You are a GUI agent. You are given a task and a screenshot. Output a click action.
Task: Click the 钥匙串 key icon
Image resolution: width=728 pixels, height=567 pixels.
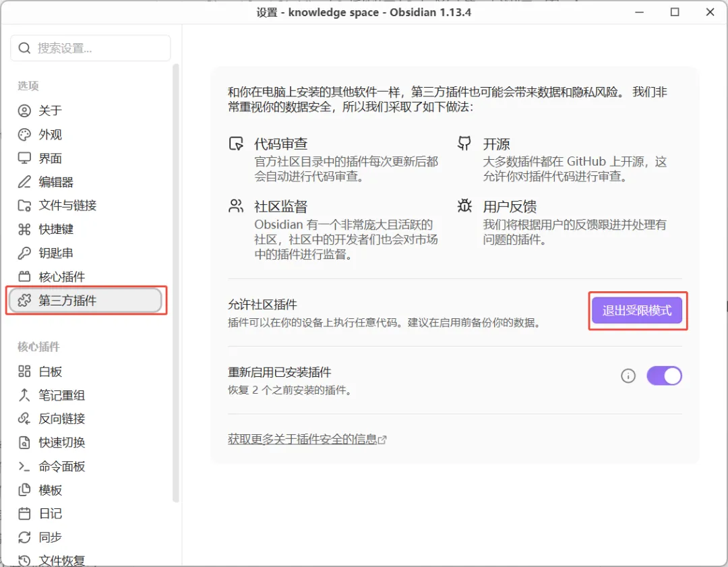coord(24,253)
